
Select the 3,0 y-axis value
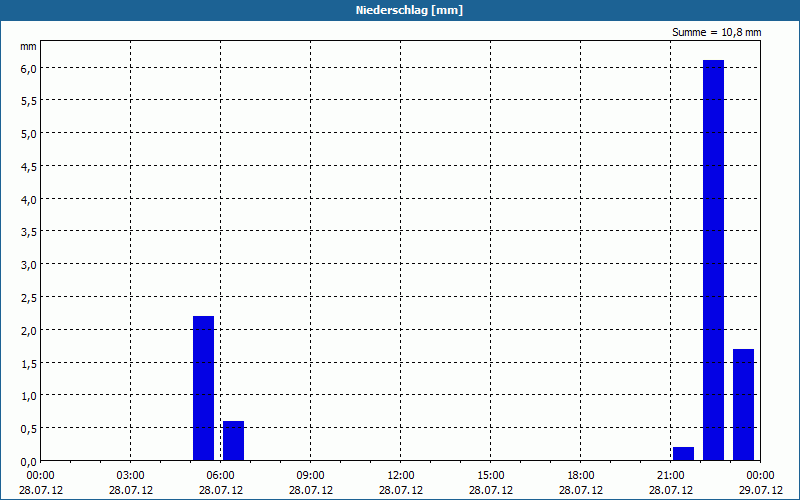coord(29,265)
